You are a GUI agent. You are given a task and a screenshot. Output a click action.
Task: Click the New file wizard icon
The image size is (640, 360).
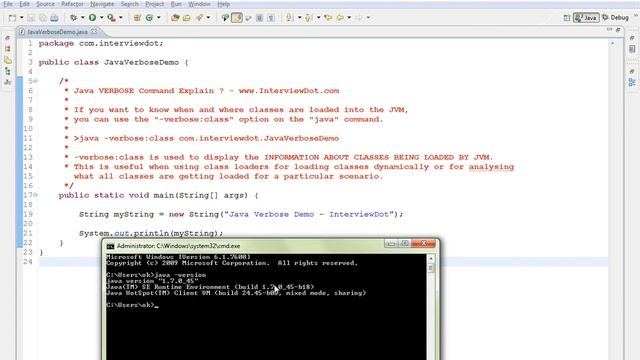pos(12,18)
